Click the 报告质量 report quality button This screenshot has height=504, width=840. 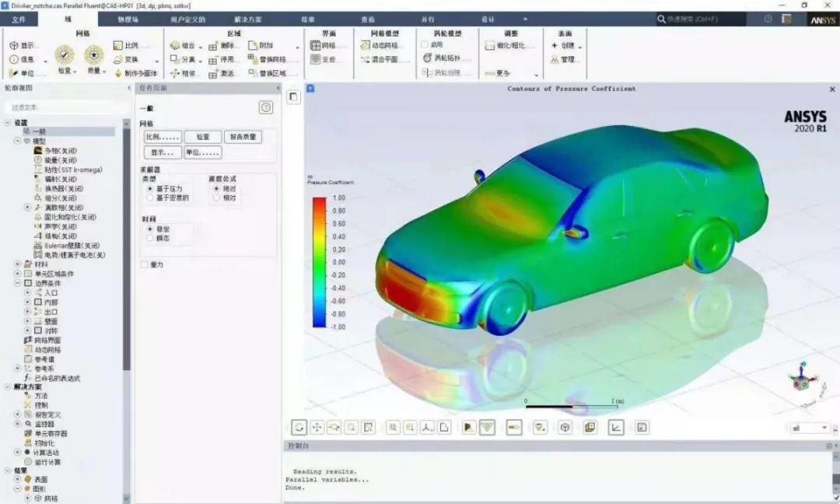tap(243, 137)
